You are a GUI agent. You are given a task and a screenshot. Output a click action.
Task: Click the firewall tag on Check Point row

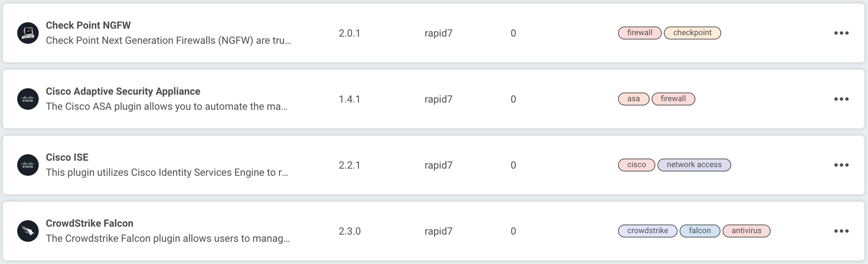640,33
